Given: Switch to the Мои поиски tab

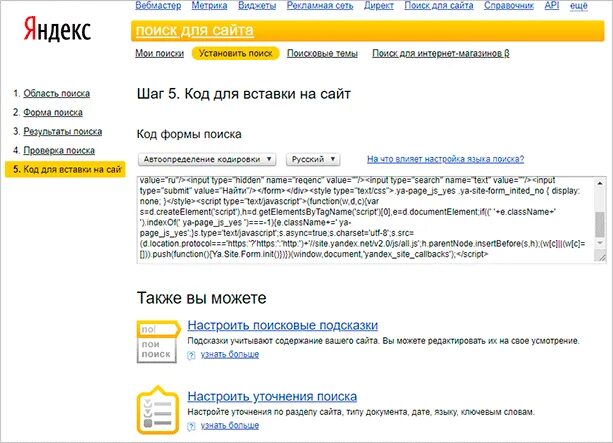Looking at the screenshot, I should click(160, 54).
